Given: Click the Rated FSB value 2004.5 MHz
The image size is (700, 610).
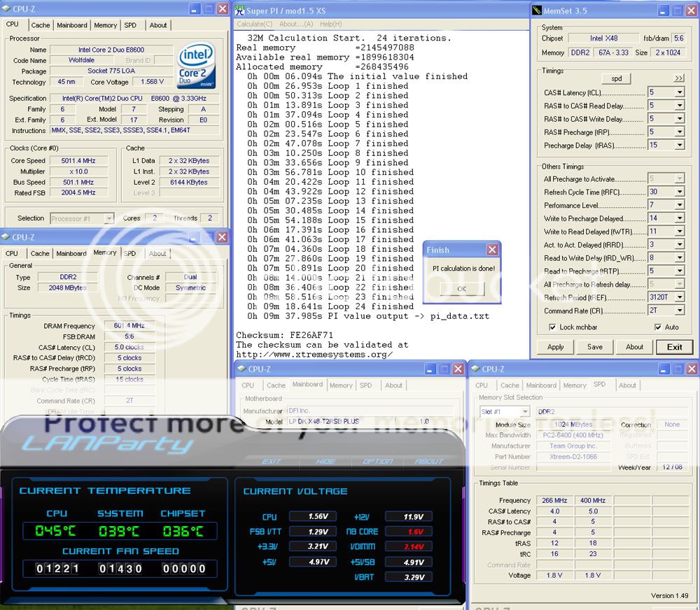Looking at the screenshot, I should 78,192.
